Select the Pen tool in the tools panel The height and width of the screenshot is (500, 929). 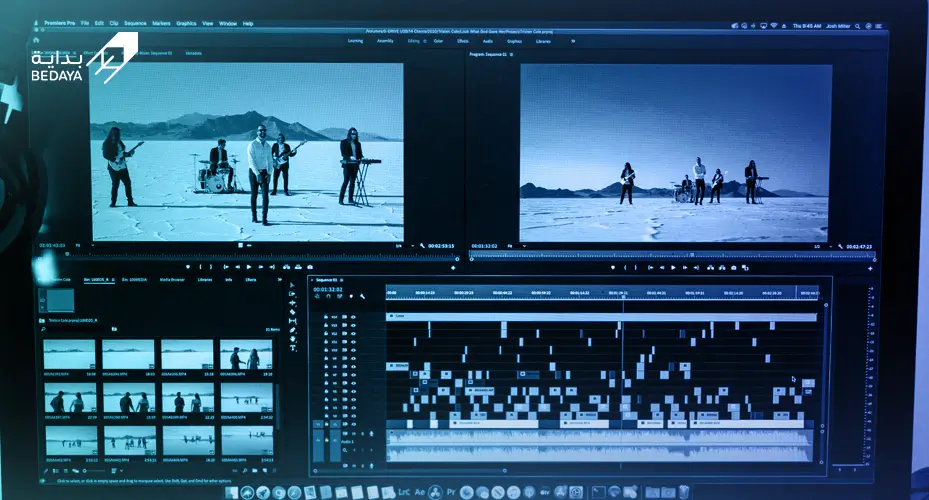(293, 331)
